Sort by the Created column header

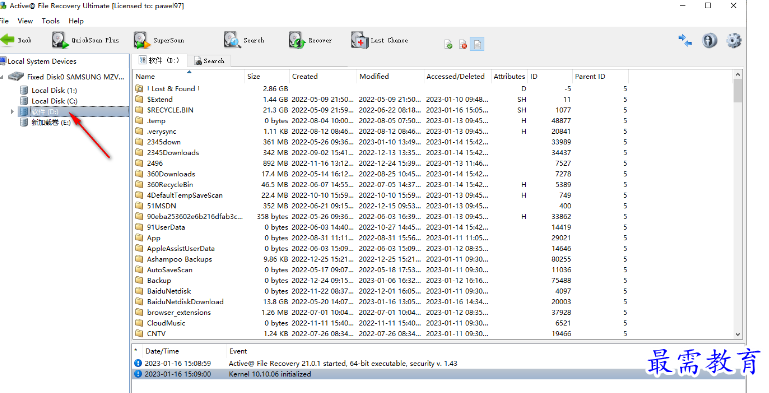pos(323,77)
